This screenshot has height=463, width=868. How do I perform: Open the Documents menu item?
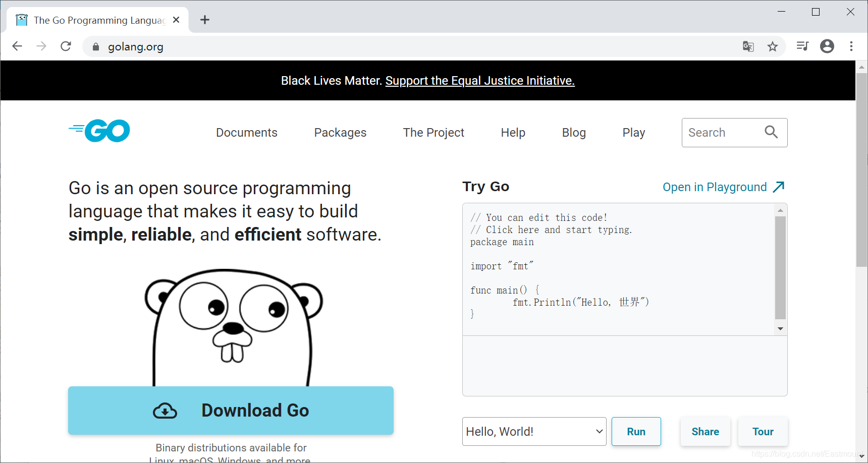click(x=247, y=133)
